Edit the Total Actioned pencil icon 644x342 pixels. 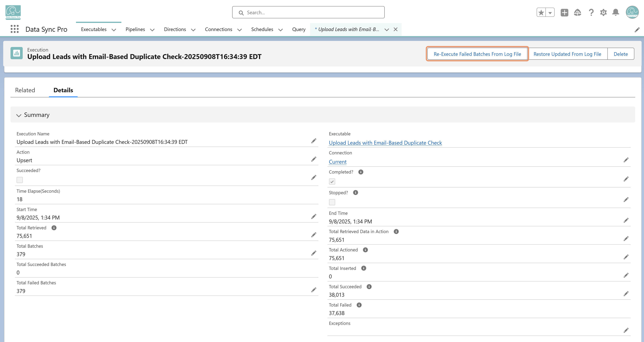point(626,257)
